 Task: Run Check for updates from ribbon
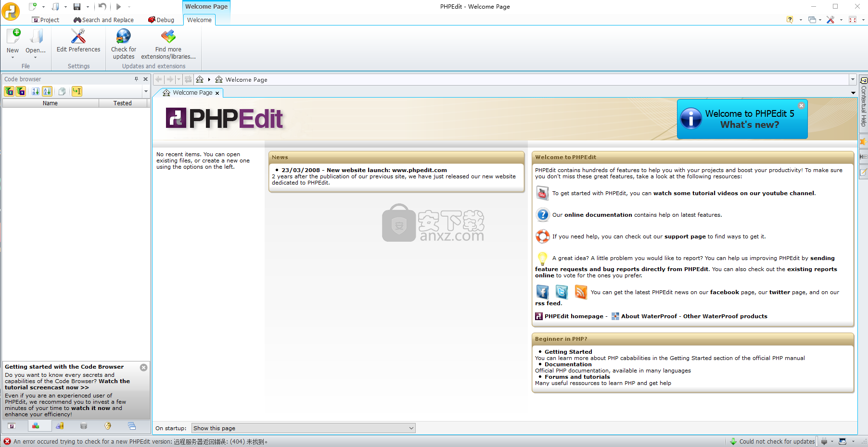[x=124, y=44]
